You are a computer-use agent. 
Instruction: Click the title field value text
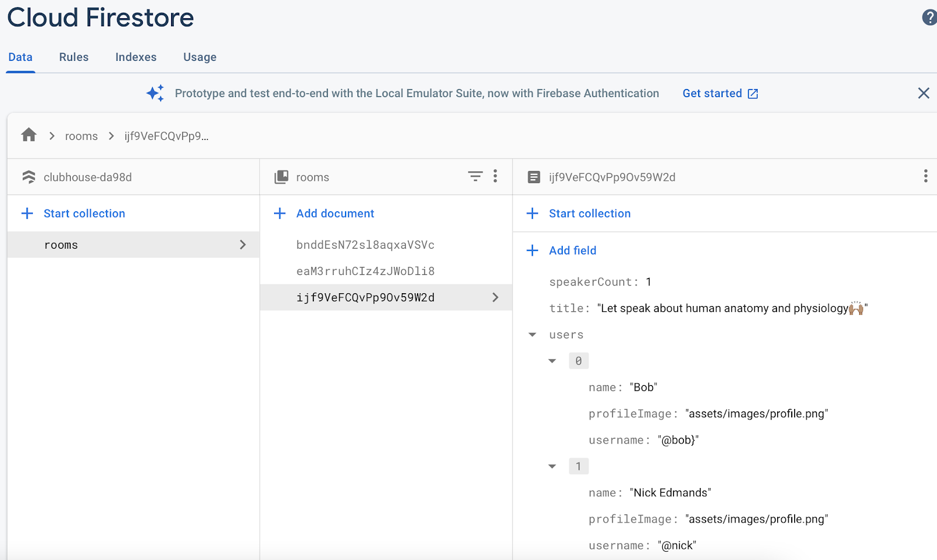(732, 308)
